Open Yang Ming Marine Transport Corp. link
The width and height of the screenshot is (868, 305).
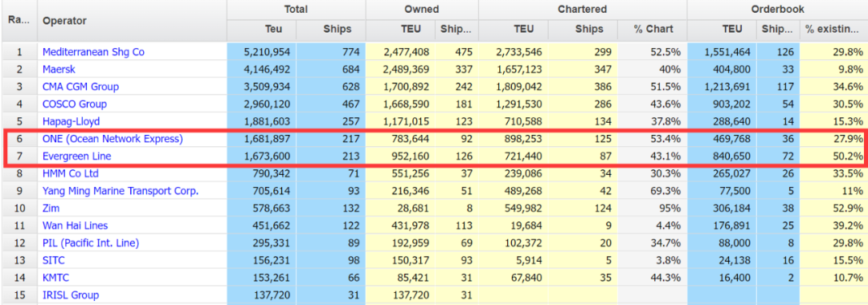coord(120,191)
